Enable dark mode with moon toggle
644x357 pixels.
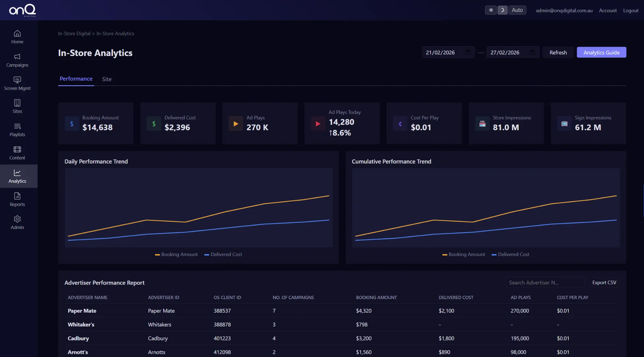click(502, 10)
